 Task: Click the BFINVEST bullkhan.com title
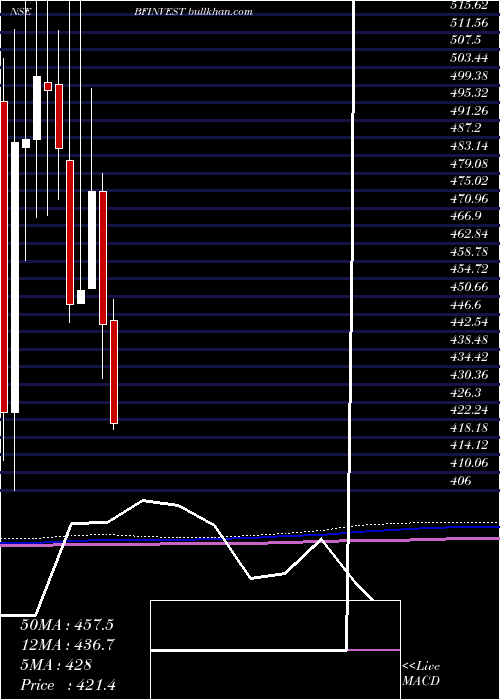pos(193,12)
